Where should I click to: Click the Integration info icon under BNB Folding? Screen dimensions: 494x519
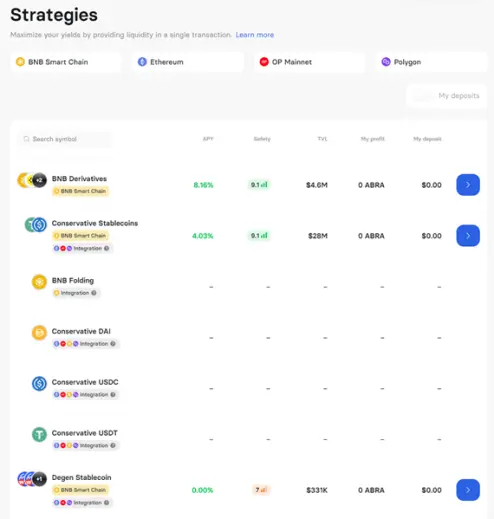94,293
